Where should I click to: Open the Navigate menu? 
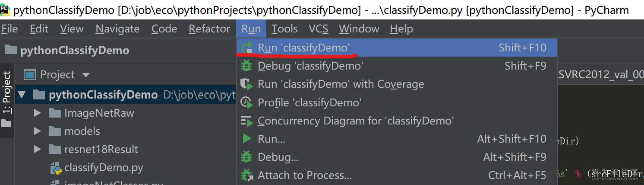(117, 29)
